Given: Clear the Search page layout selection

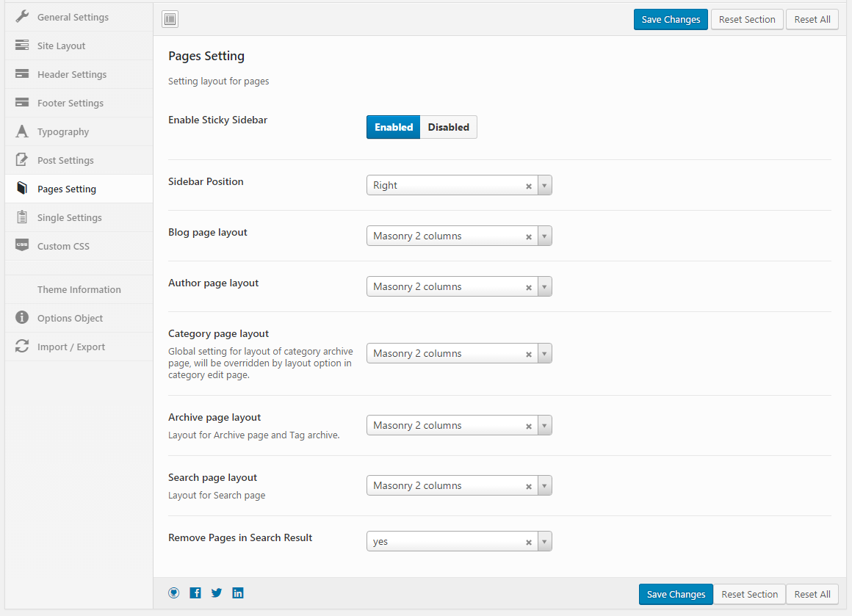Looking at the screenshot, I should [x=528, y=486].
